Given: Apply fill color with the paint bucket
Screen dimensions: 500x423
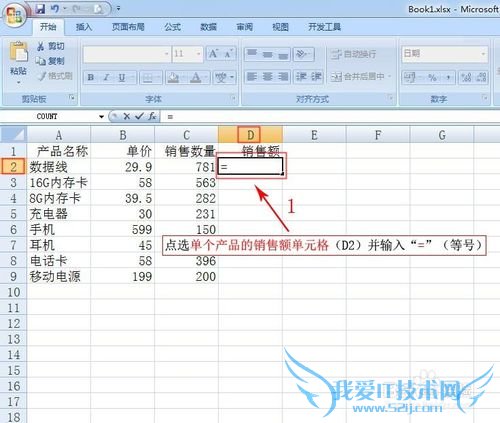Looking at the screenshot, I should pyautogui.click(x=173, y=78).
